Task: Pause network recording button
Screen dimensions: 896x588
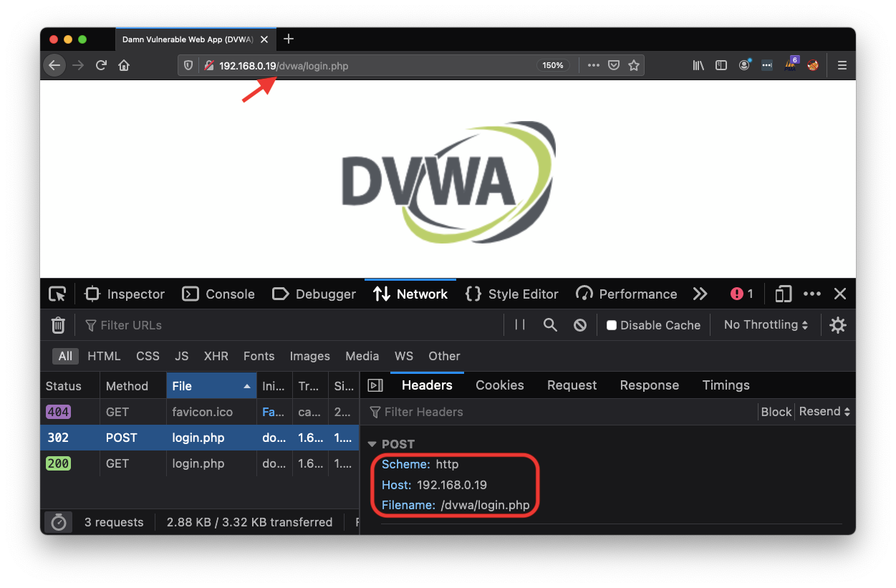Action: click(520, 325)
